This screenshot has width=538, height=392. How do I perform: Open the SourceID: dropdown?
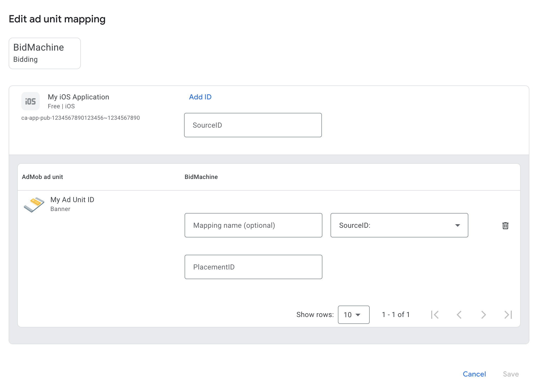[x=399, y=225]
